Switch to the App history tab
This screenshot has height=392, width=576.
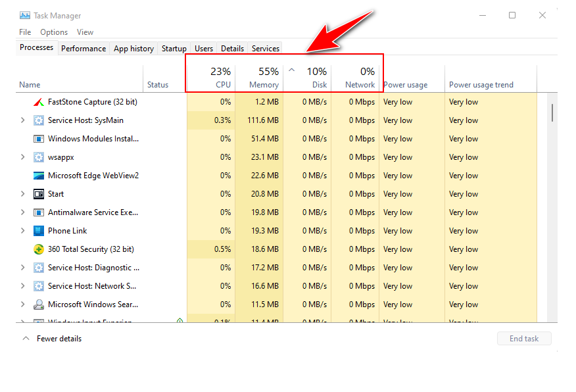(133, 49)
